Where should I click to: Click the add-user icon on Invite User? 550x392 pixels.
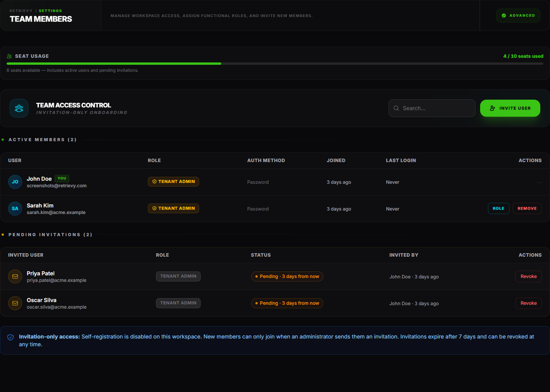click(x=492, y=108)
